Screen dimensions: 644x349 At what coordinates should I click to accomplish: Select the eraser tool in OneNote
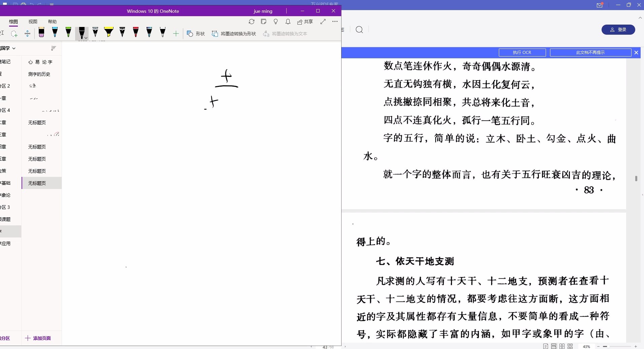pyautogui.click(x=41, y=32)
